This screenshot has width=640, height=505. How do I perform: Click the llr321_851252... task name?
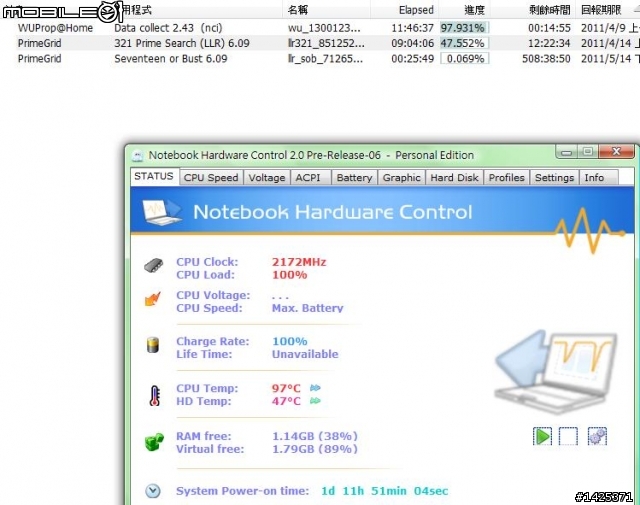(x=326, y=43)
